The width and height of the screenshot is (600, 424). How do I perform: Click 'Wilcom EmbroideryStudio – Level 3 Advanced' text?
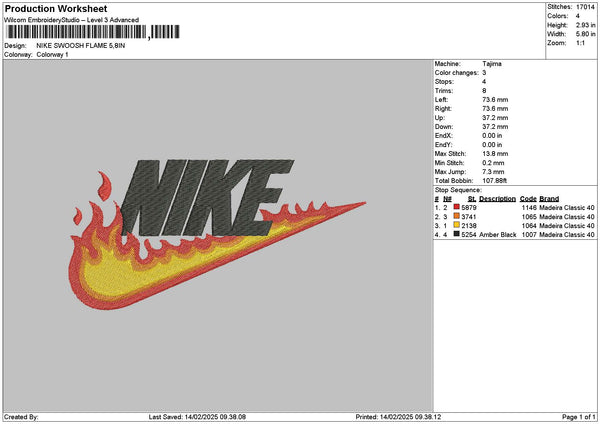[72, 20]
